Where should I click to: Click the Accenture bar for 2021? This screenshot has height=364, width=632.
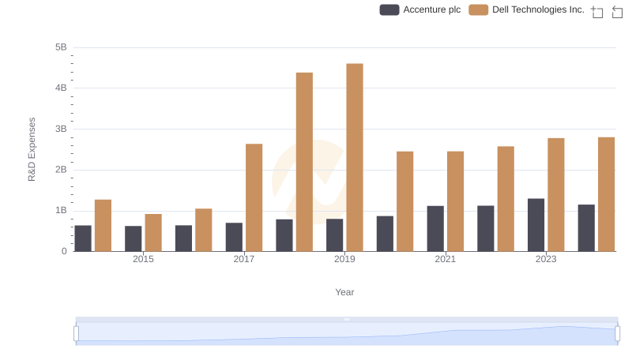pyautogui.click(x=435, y=228)
